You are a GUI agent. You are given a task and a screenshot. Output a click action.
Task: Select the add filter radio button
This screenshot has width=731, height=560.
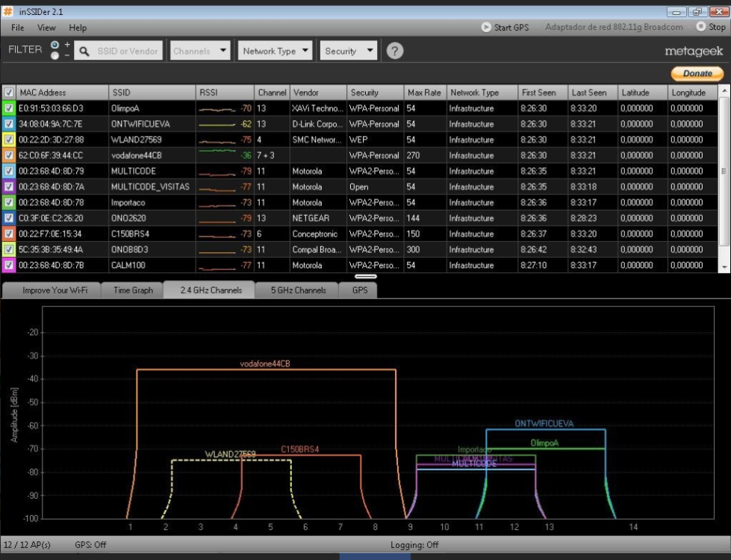[55, 45]
